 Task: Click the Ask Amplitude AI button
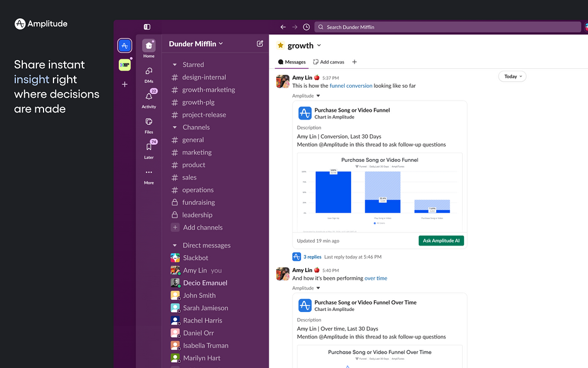pos(441,241)
